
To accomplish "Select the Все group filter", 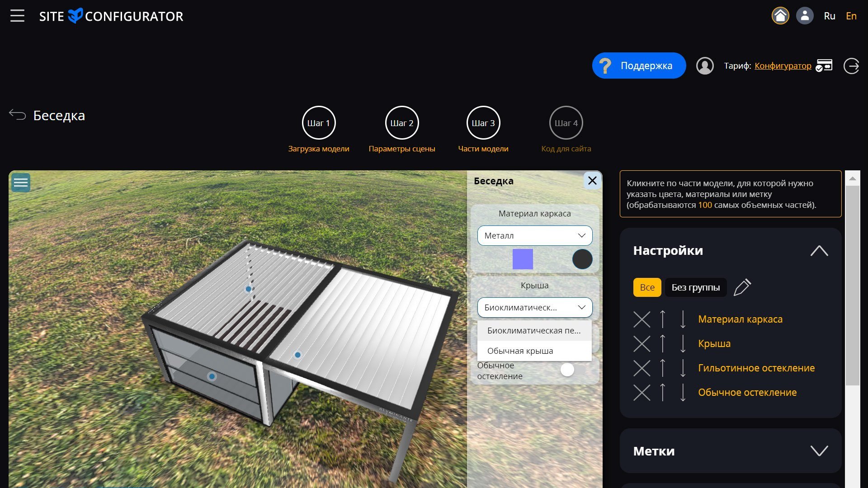I will pyautogui.click(x=647, y=287).
